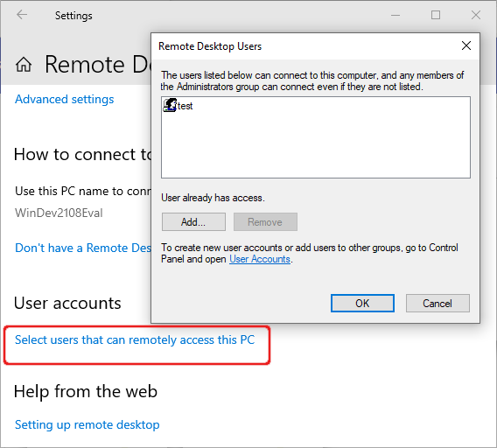Viewport: 497px width, 448px height.
Task: Click the 'Remote Desktop Users' dialog title
Action: (210, 46)
